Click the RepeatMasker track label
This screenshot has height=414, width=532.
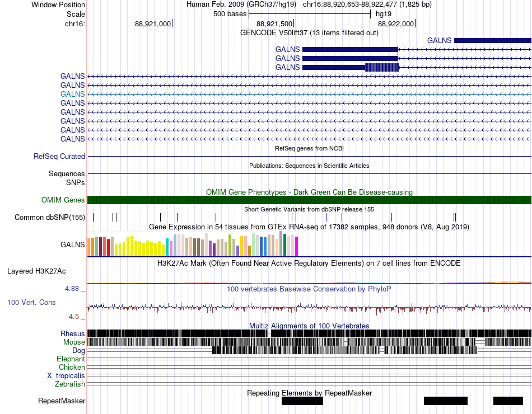tap(62, 401)
